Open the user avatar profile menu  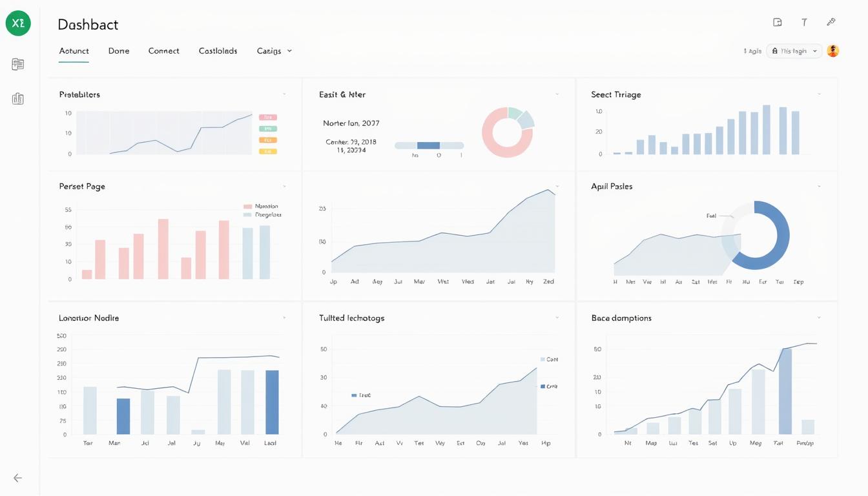833,51
